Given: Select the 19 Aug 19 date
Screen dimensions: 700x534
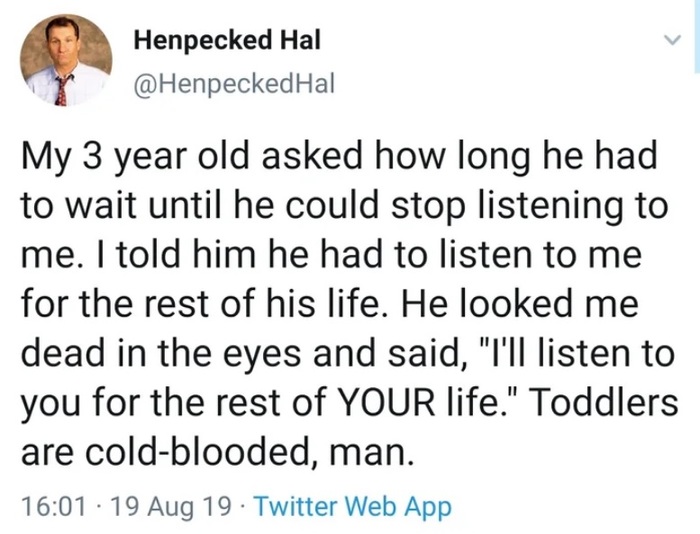Looking at the screenshot, I should coord(170,506).
